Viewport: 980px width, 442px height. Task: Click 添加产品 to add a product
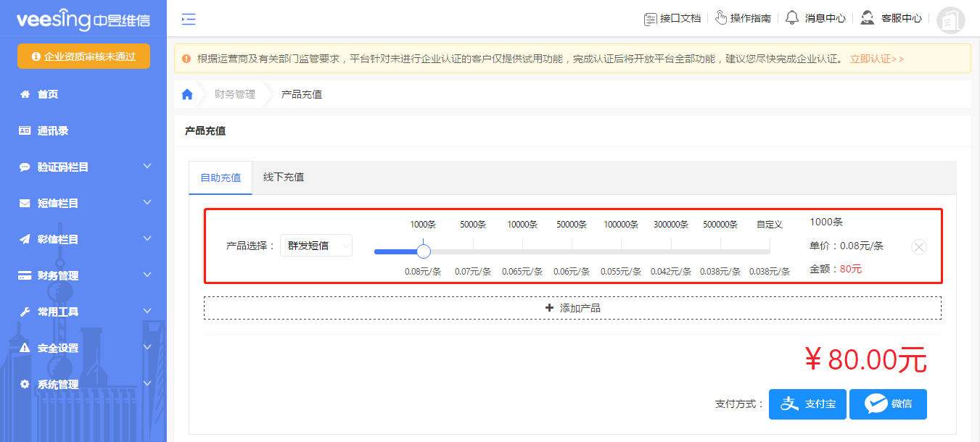click(572, 308)
